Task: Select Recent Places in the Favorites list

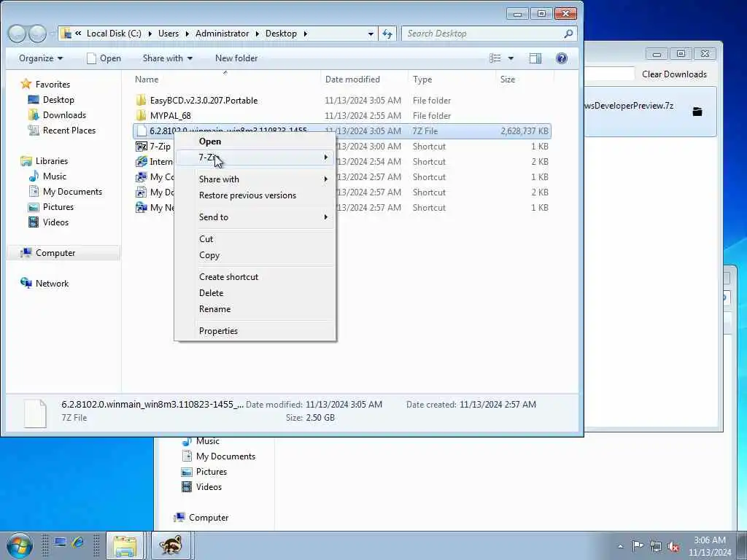Action: click(62, 131)
